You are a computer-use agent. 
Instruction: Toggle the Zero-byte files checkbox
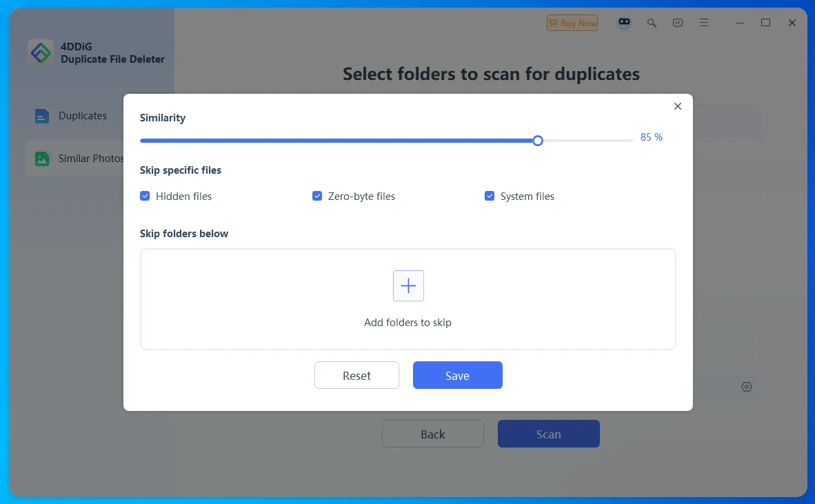(x=317, y=196)
